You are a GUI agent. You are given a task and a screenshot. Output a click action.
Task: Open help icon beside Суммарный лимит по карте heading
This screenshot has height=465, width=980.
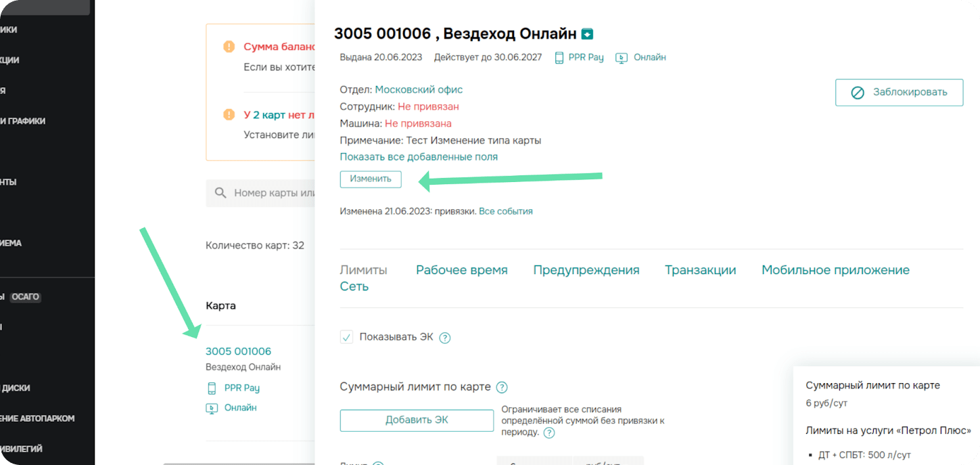point(502,388)
